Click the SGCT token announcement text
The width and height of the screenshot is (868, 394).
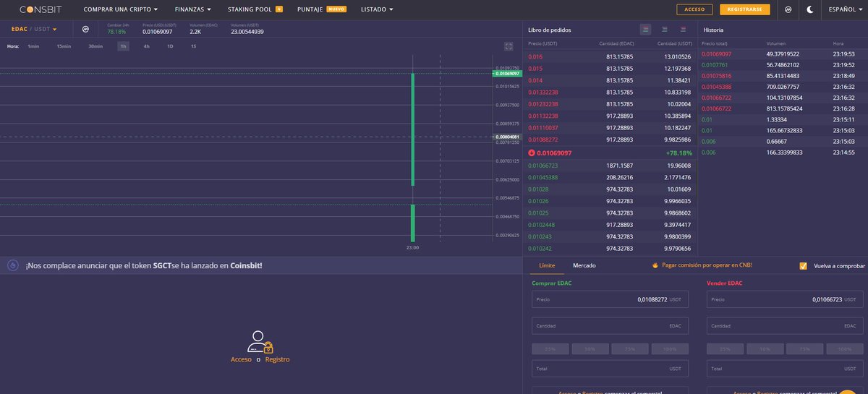144,265
